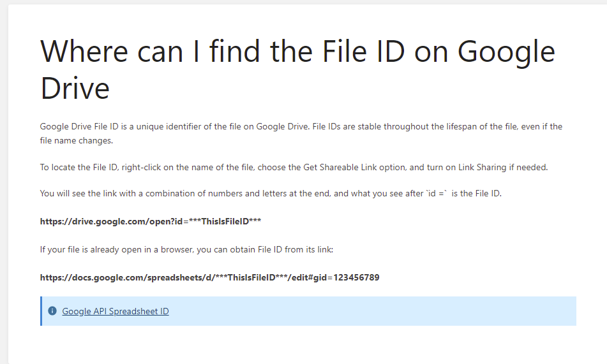Click the drive.google.com/open?id= example URL

click(x=151, y=222)
